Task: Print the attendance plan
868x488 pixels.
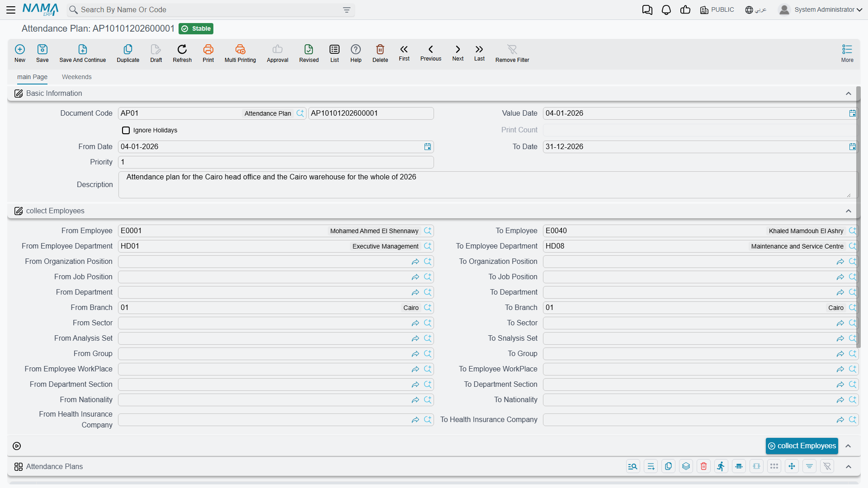Action: click(x=208, y=53)
